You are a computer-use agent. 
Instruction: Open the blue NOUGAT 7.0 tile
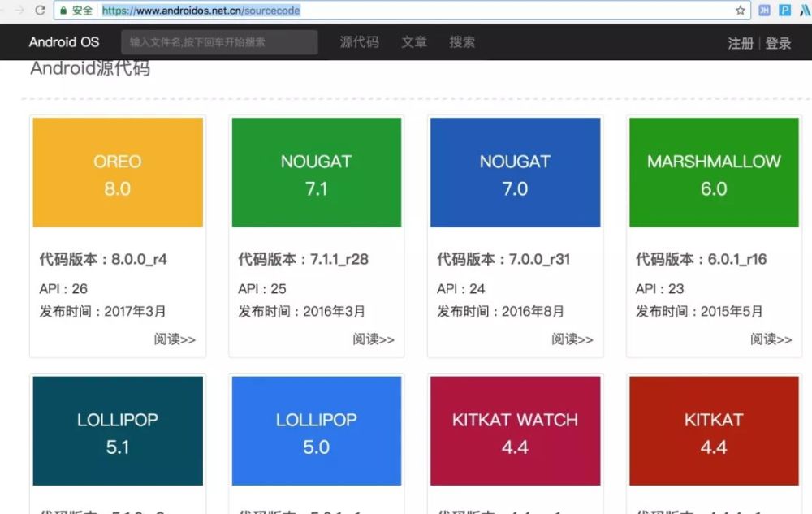(x=516, y=172)
